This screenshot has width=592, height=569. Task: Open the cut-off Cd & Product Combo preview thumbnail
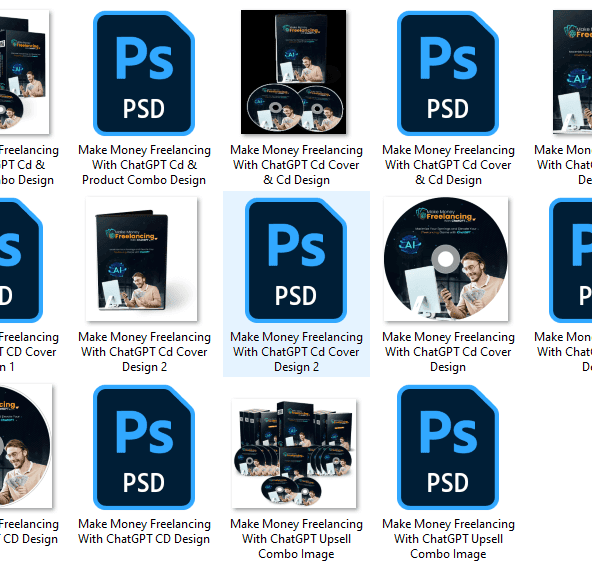click(25, 72)
